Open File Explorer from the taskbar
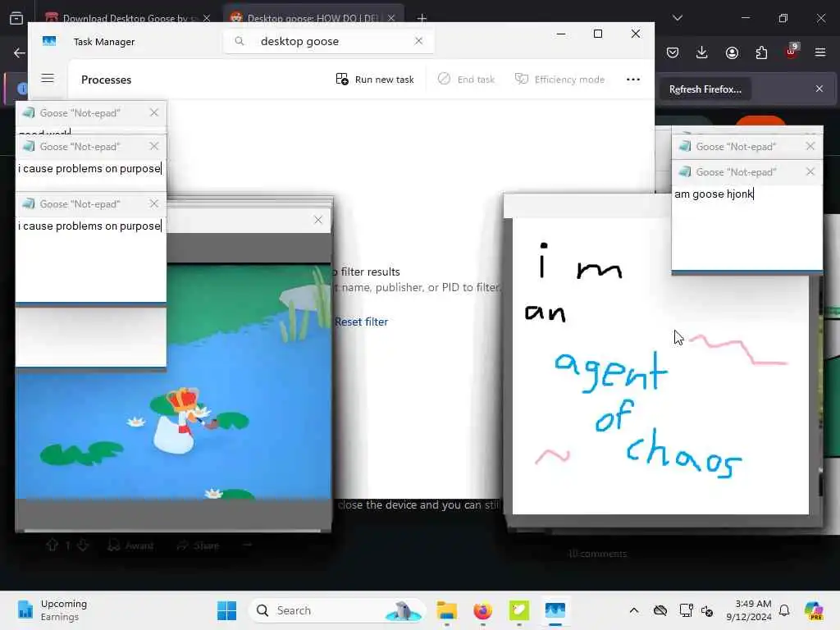 (447, 610)
